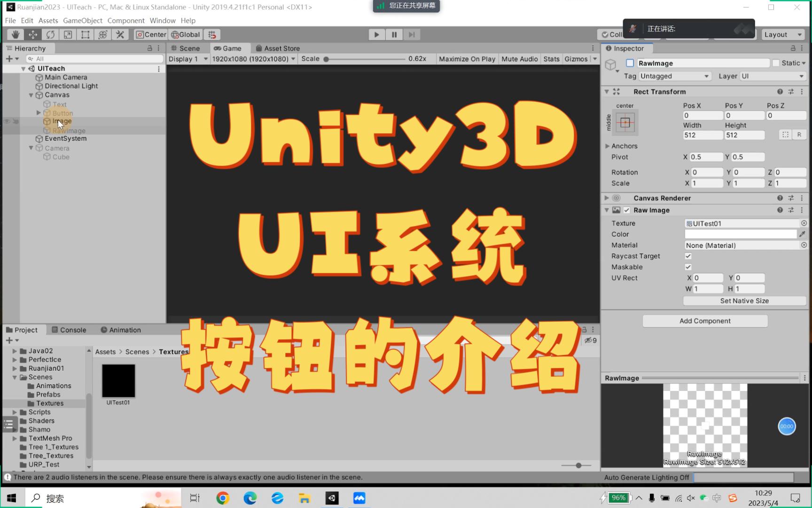Open the GameObject menu
Screen dimensions: 812x508
pyautogui.click(x=82, y=20)
